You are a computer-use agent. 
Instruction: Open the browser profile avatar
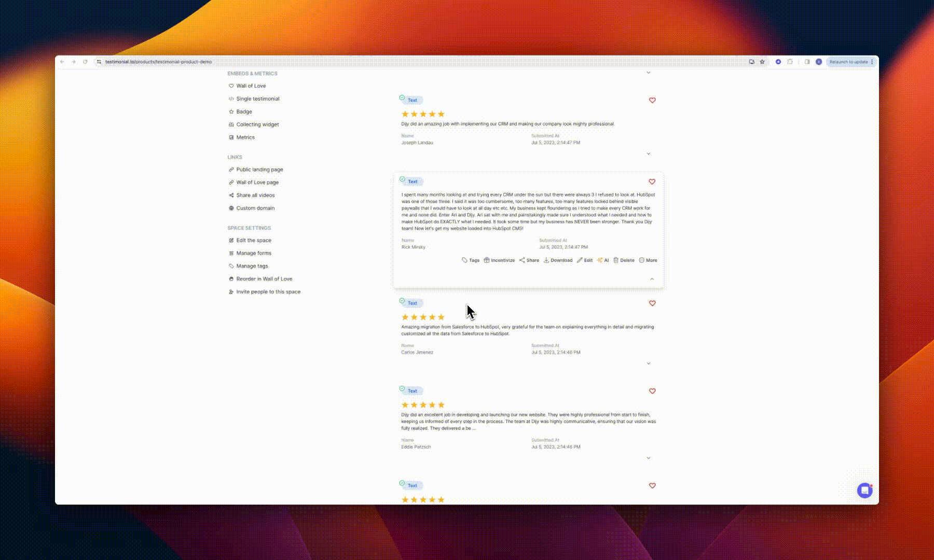pos(819,62)
